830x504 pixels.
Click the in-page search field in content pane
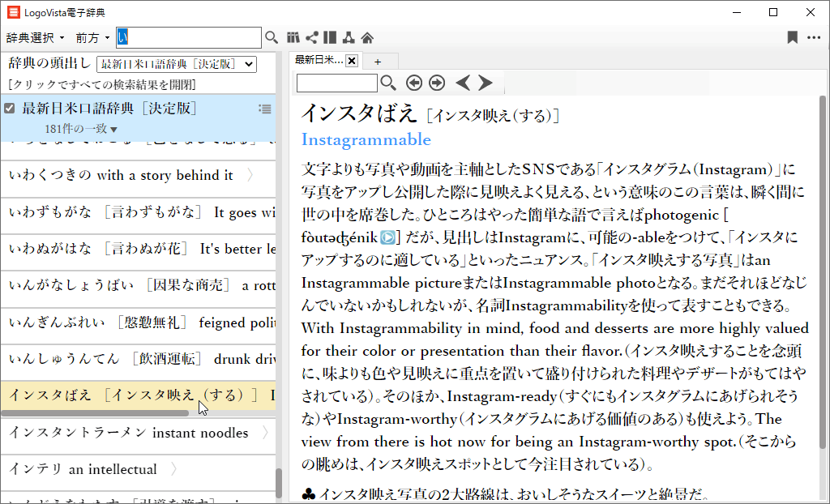click(x=336, y=83)
